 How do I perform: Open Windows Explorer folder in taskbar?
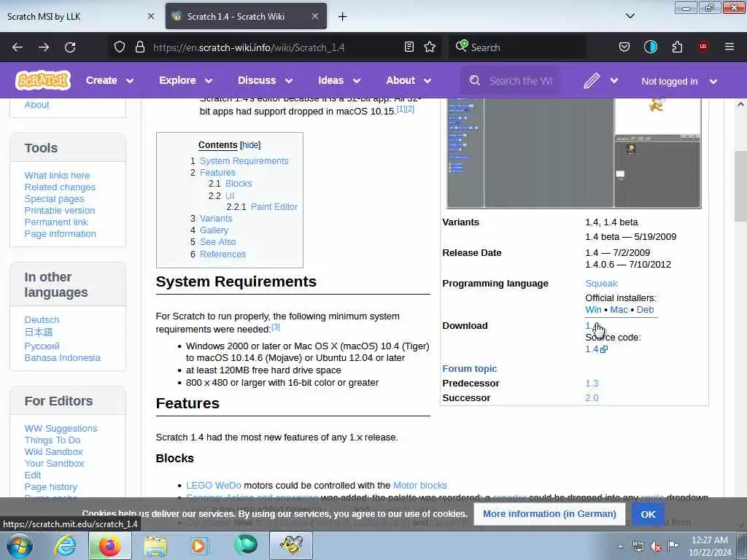[x=155, y=545]
